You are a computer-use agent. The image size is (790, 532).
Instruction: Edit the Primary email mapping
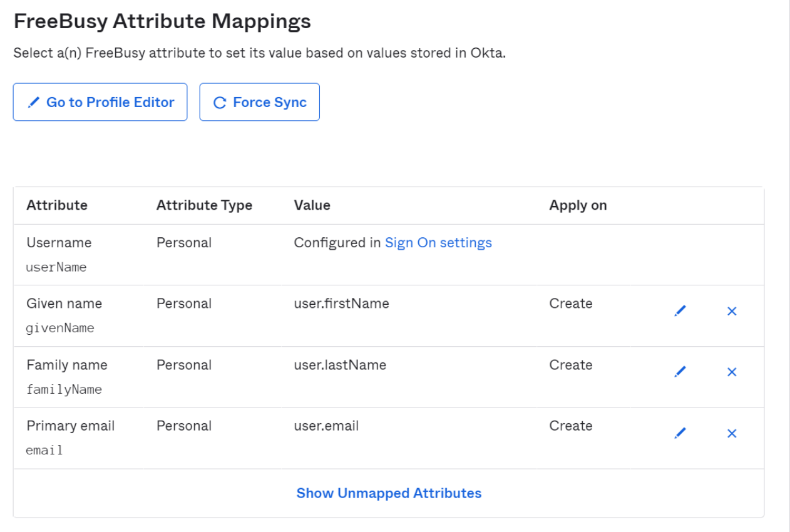680,433
